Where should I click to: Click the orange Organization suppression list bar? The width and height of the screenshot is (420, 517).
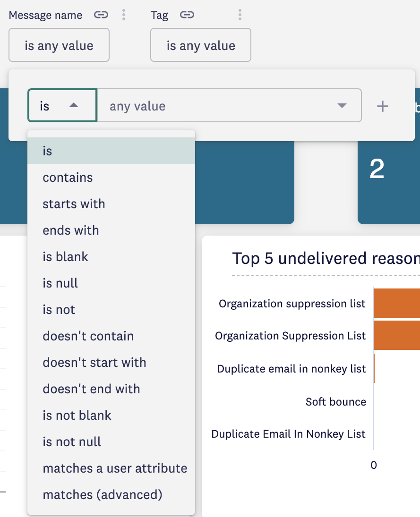396,303
